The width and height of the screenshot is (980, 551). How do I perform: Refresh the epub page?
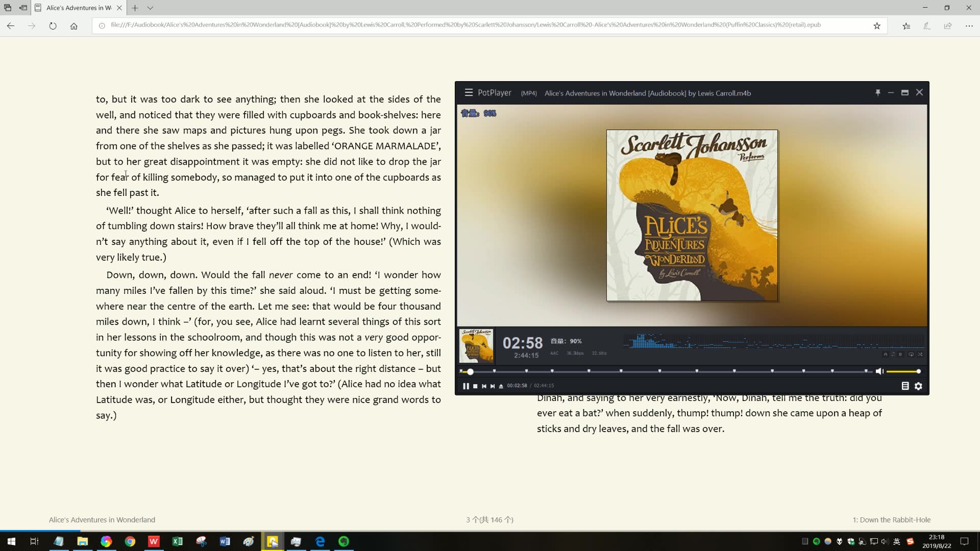[x=53, y=26]
